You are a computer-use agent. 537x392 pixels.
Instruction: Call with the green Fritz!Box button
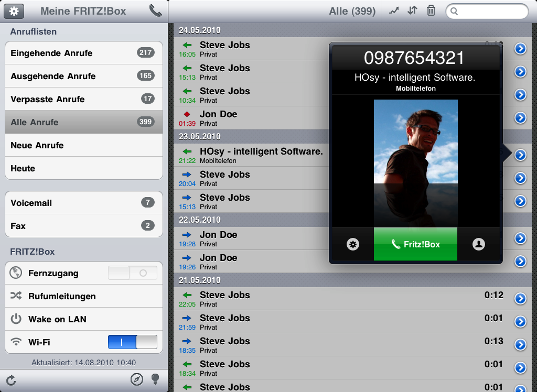pos(415,244)
